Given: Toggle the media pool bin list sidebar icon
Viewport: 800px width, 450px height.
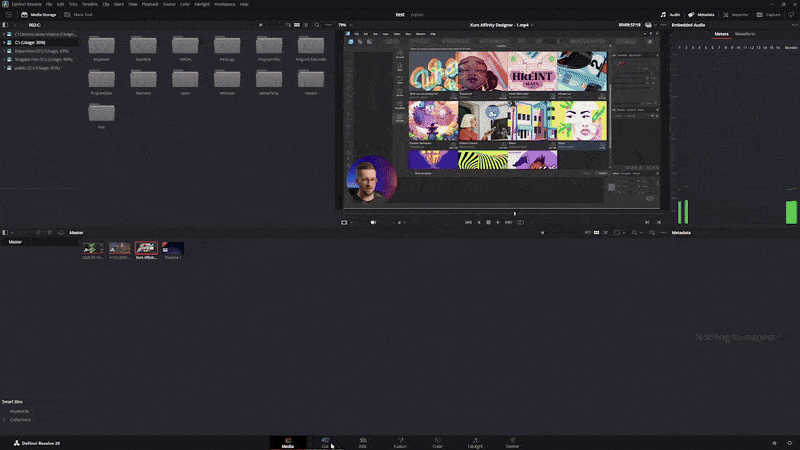Looking at the screenshot, I should pos(5,233).
